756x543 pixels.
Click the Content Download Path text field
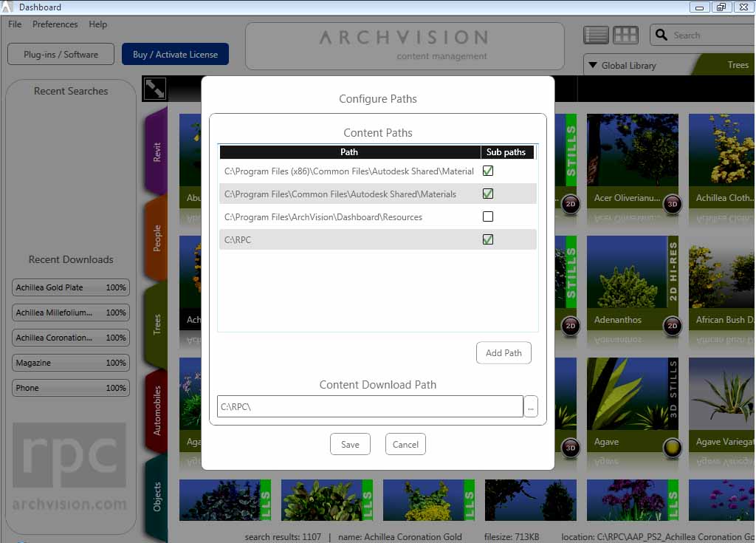pos(370,406)
